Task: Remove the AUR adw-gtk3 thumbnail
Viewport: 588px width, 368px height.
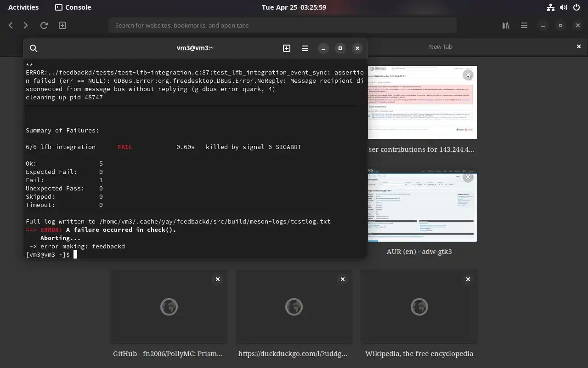Action: click(468, 177)
